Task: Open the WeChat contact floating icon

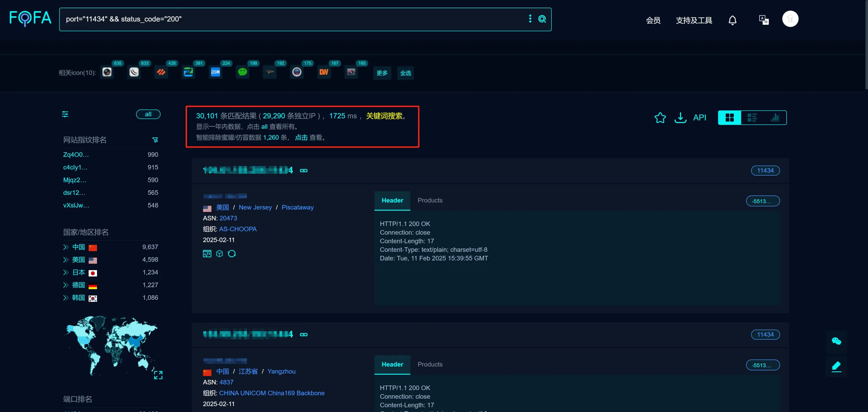Action: (836, 341)
